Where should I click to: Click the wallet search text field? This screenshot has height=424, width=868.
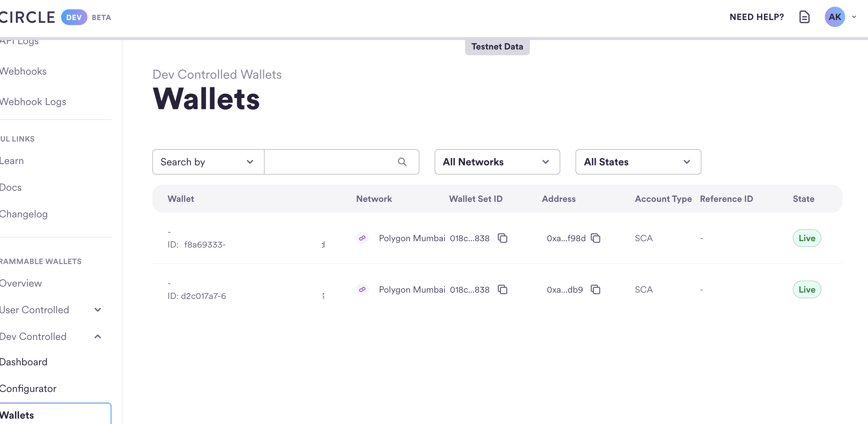pyautogui.click(x=330, y=162)
